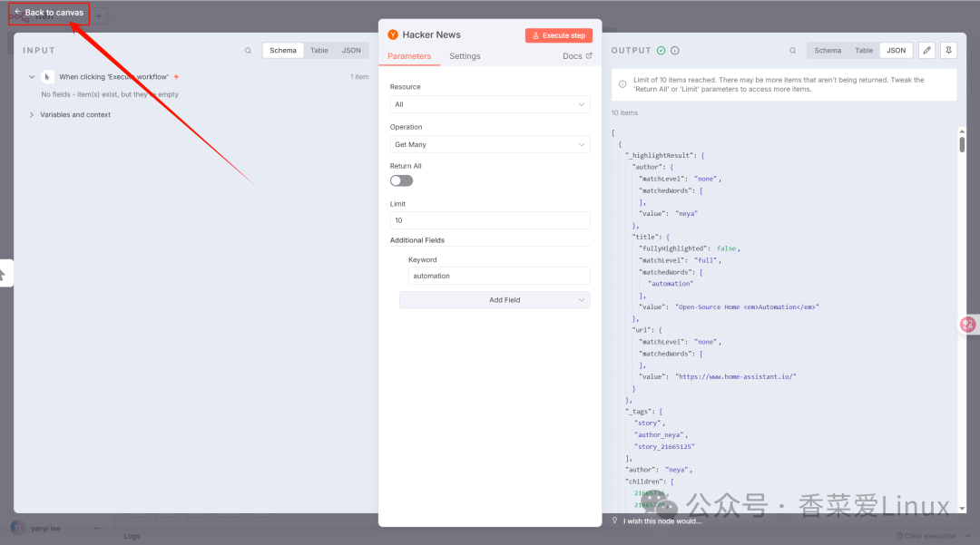This screenshot has height=545, width=980.
Task: Click the info icon in limit warning banner
Action: pos(622,84)
